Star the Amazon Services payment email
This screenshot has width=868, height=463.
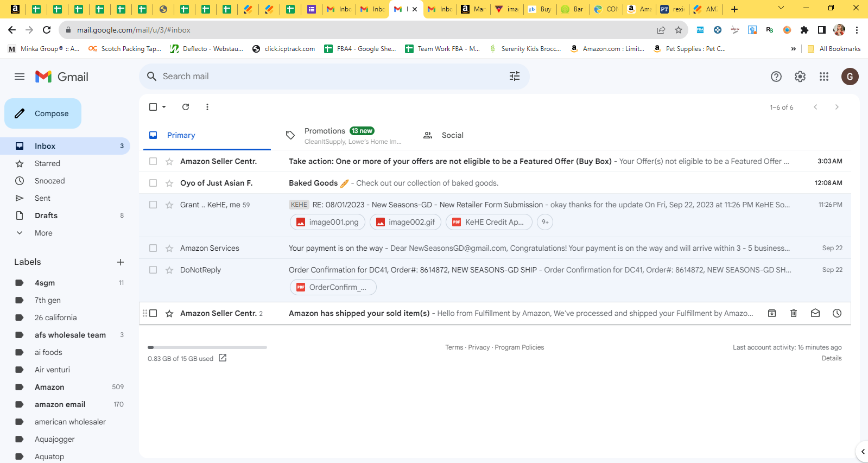(x=169, y=248)
